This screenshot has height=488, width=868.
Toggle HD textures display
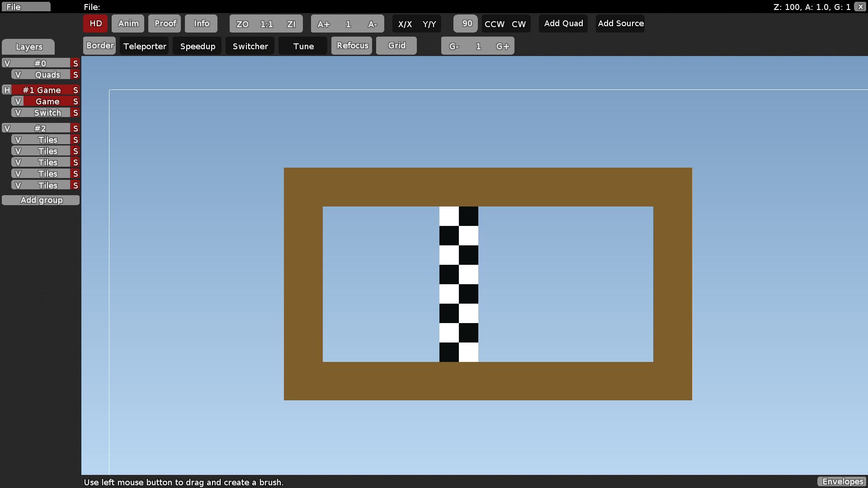[95, 23]
